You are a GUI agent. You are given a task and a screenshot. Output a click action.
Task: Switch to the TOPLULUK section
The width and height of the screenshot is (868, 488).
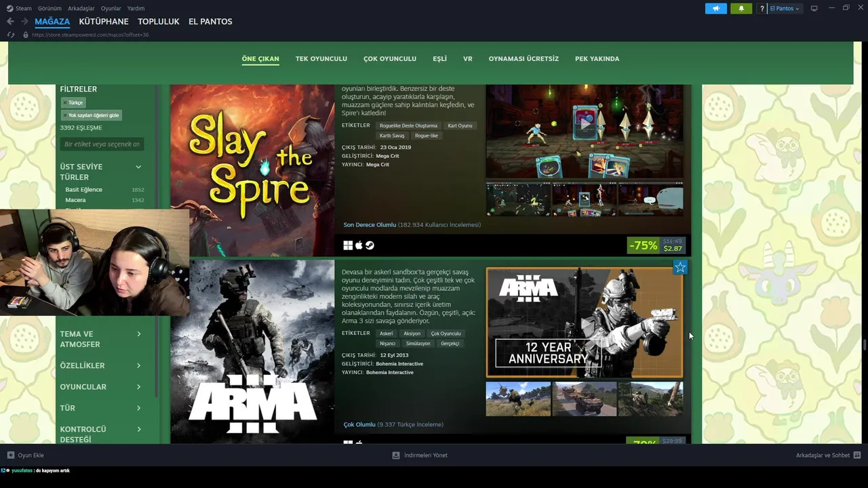click(x=159, y=22)
